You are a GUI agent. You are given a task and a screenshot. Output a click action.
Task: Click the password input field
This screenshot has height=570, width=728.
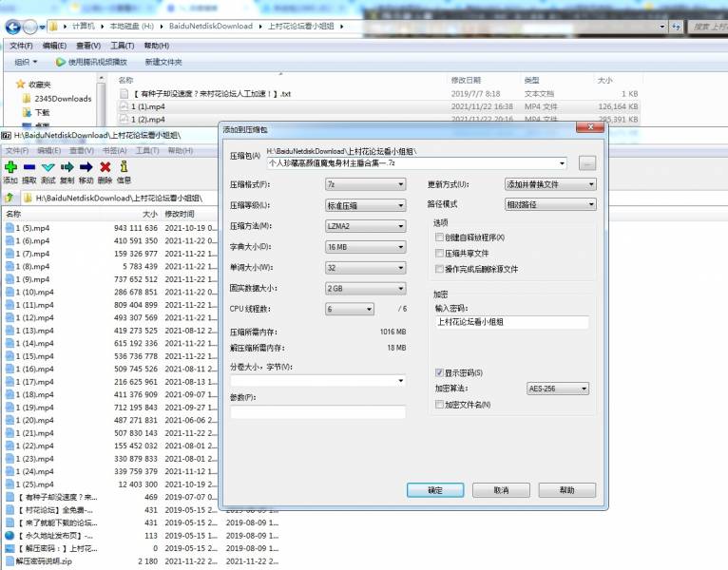tap(511, 323)
